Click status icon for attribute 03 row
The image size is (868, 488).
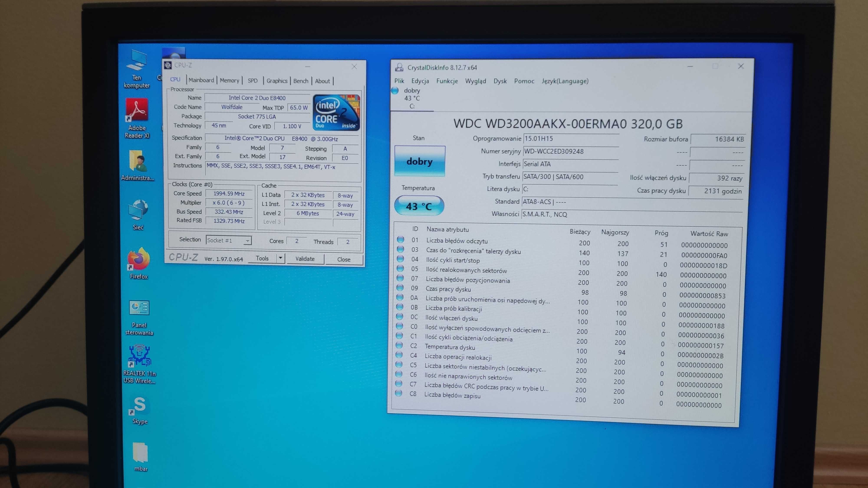pyautogui.click(x=400, y=249)
